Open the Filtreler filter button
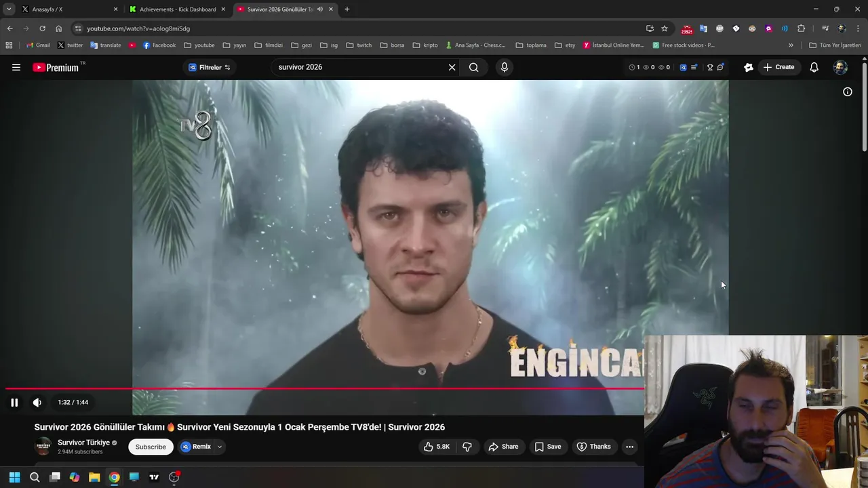 [x=210, y=67]
